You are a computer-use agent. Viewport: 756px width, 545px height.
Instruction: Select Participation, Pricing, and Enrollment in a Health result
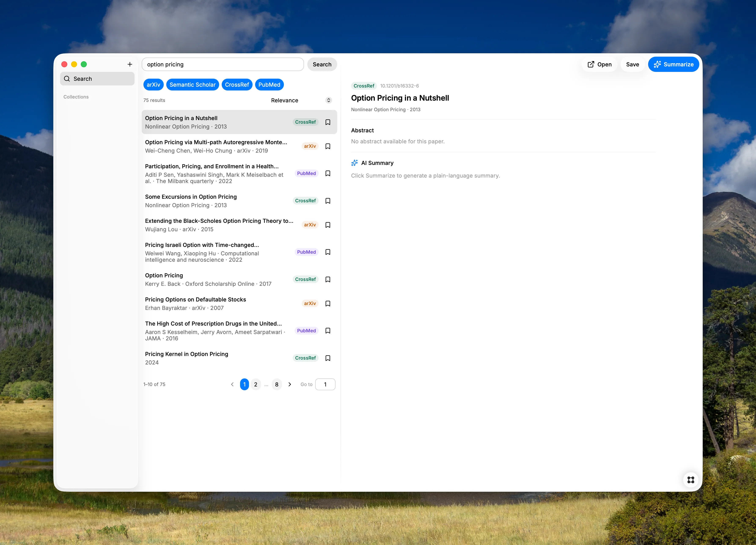(x=239, y=174)
